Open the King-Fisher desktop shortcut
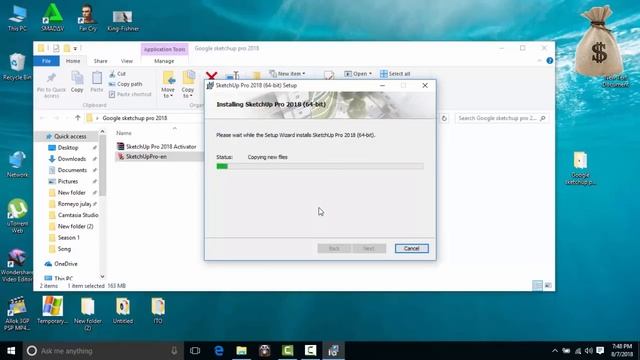Screen dimensions: 640x360 [x=122, y=20]
